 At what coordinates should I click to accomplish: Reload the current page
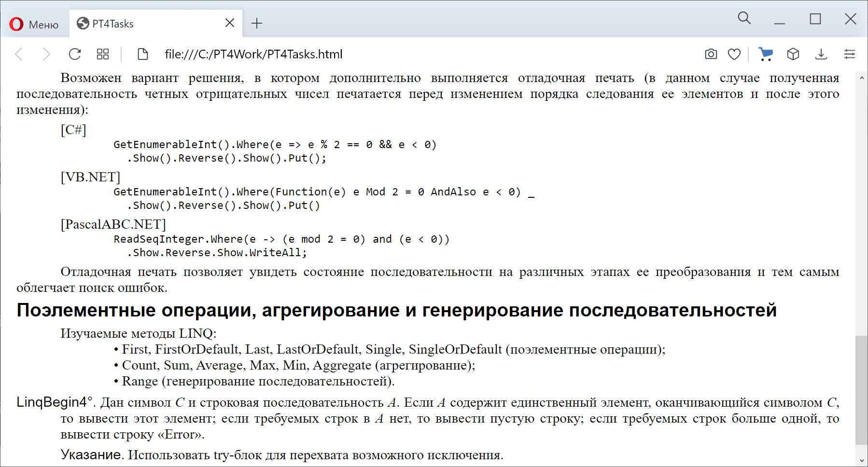[75, 54]
